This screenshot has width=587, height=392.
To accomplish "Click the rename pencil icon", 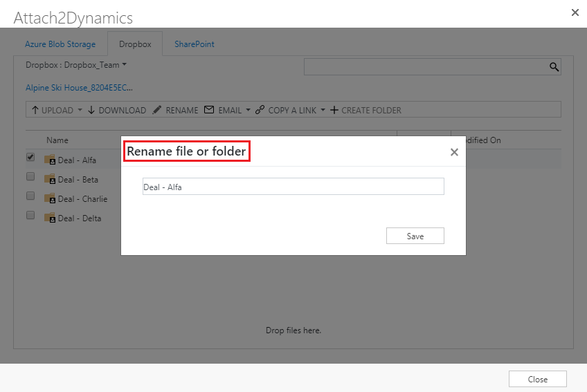I will [157, 110].
